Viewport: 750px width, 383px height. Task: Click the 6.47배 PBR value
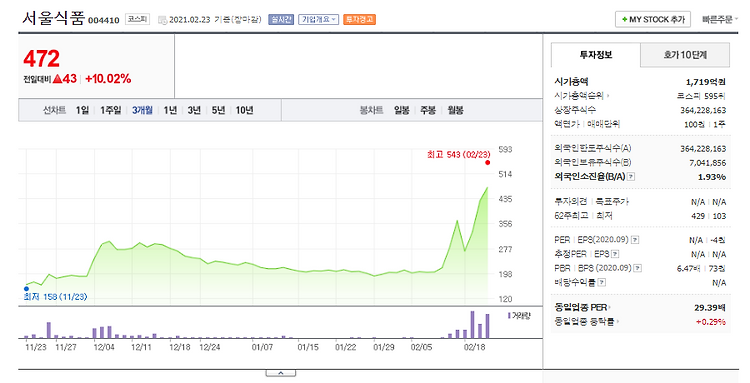pos(688,269)
